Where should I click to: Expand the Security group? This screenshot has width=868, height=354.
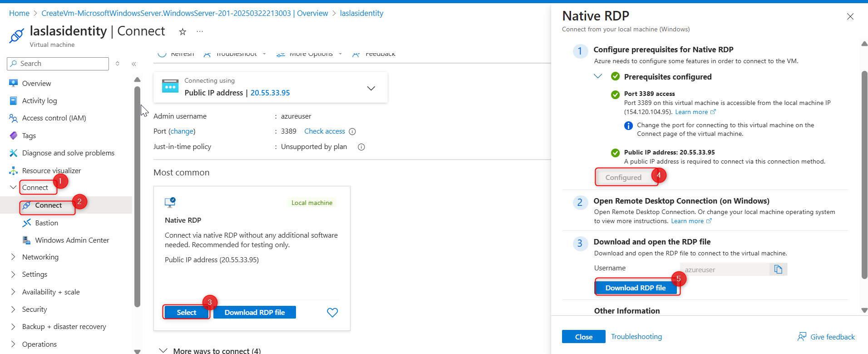[13, 309]
